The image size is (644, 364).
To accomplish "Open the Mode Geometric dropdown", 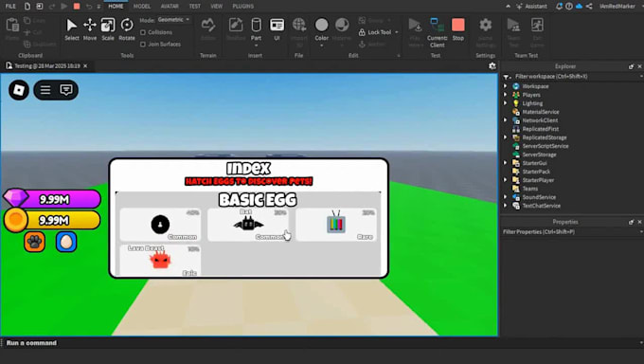I will tap(173, 20).
